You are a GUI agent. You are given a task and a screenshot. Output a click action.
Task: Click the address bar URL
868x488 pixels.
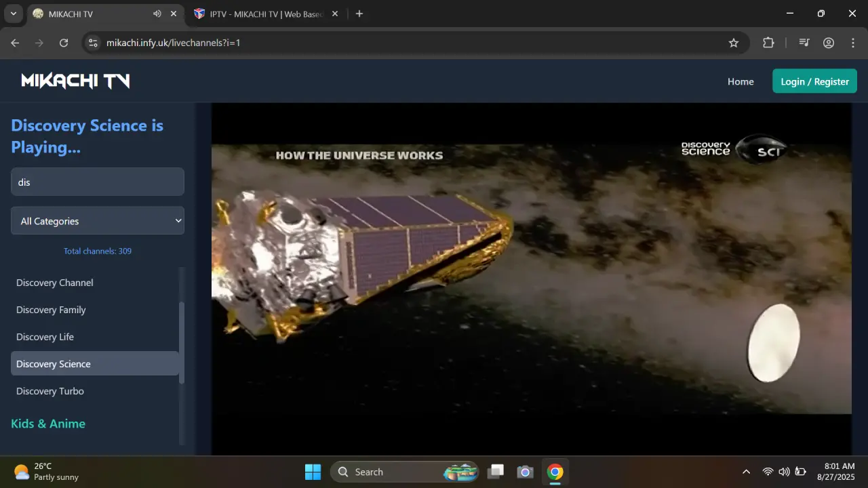(x=174, y=43)
